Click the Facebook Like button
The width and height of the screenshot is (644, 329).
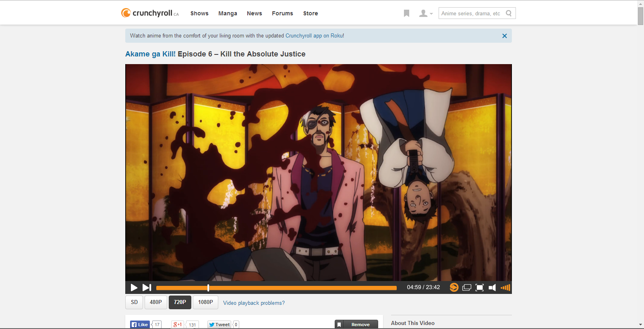tap(140, 325)
